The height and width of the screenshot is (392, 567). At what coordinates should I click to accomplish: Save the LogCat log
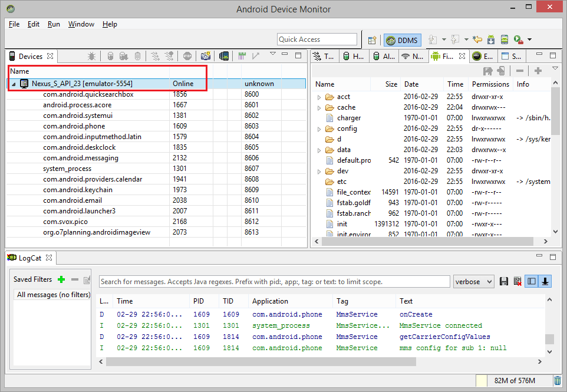point(504,281)
